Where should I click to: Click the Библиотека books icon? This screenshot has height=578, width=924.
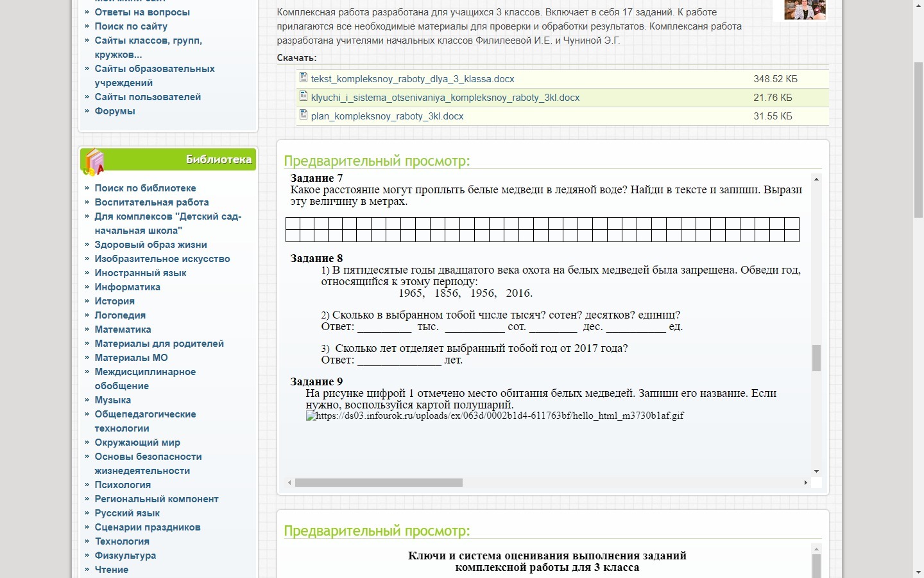click(94, 161)
